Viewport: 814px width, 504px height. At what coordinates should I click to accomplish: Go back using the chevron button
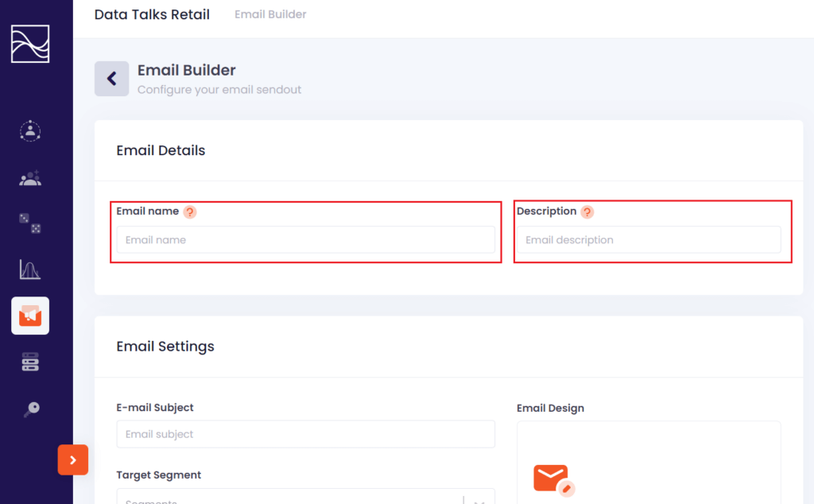111,79
